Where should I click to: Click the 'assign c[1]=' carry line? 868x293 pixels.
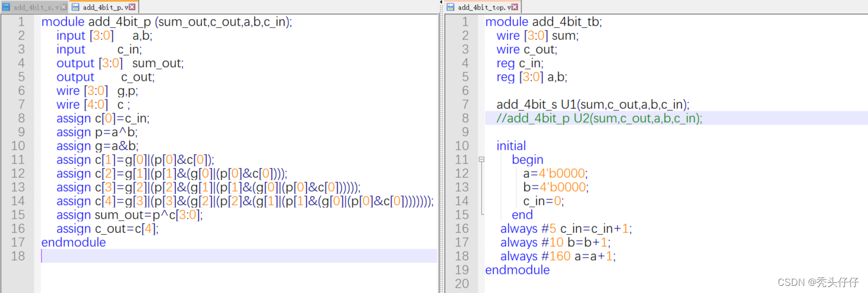(135, 159)
